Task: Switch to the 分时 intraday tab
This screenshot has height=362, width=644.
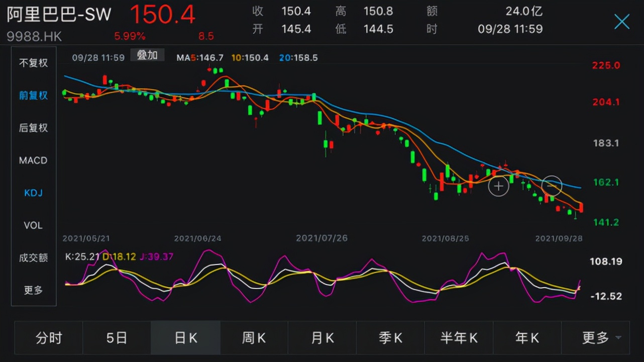Action: point(48,338)
